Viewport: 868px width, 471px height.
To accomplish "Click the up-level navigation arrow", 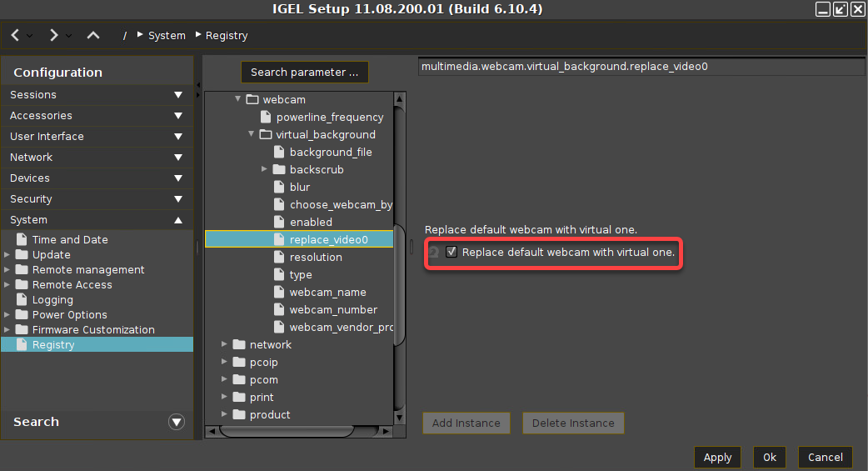I will (x=93, y=35).
